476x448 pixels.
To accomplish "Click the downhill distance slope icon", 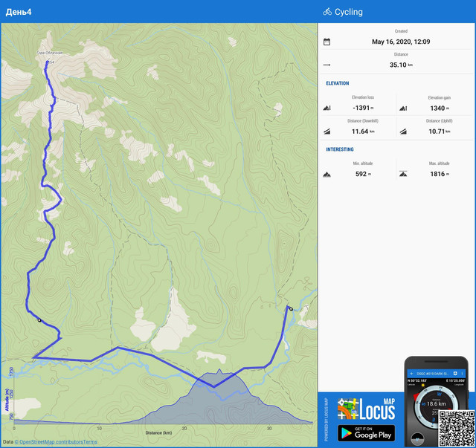I will click(x=327, y=132).
